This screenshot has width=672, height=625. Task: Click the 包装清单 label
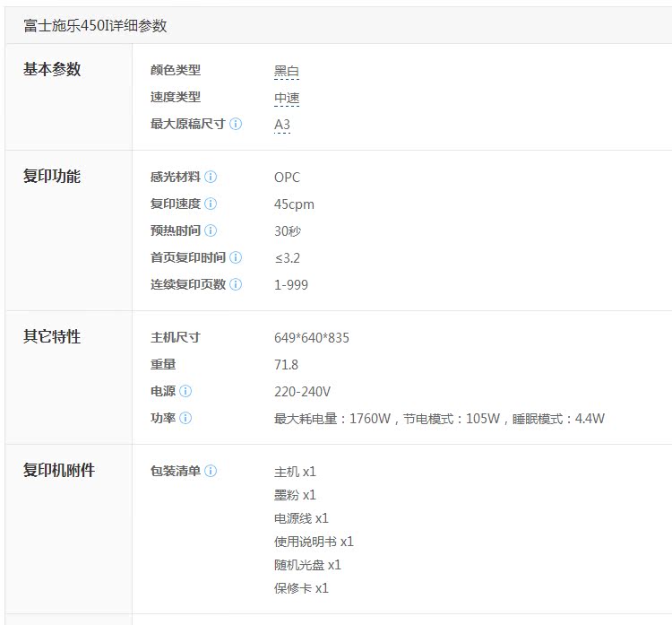[x=176, y=471]
